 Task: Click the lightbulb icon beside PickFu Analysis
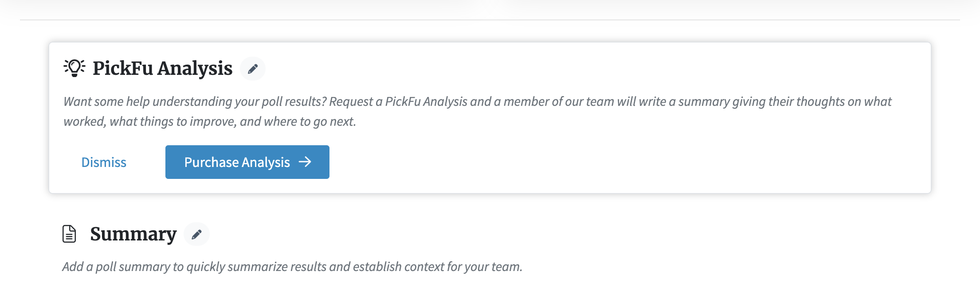pos(74,68)
